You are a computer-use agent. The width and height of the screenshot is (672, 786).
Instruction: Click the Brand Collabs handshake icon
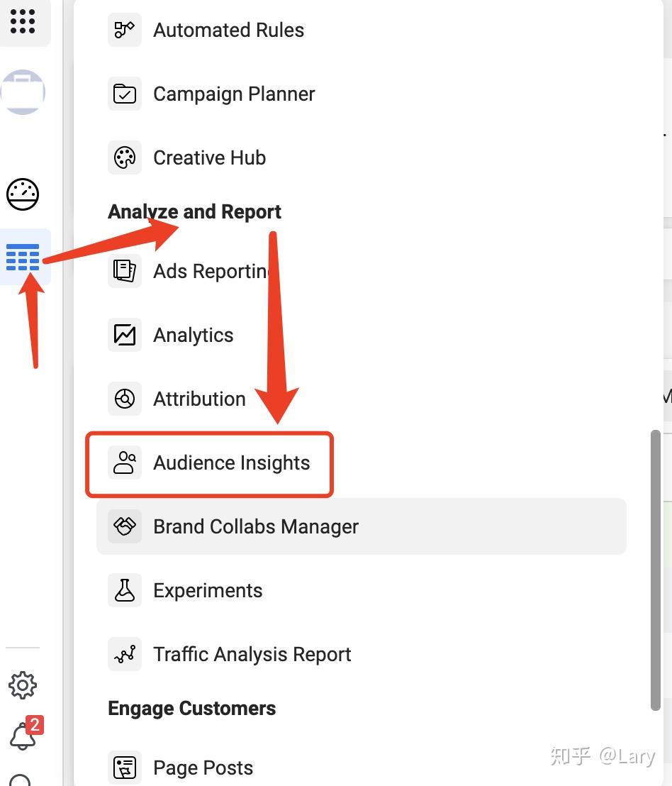click(x=125, y=526)
